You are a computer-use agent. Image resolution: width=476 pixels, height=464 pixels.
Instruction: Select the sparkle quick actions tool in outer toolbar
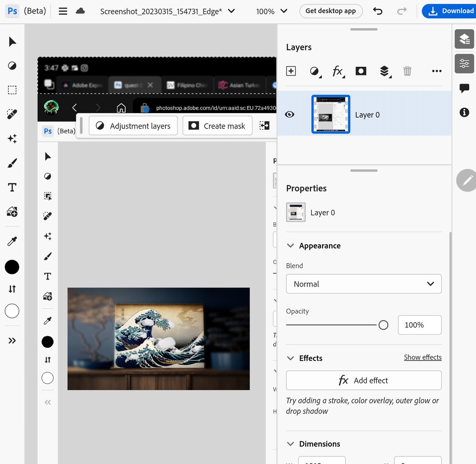coord(12,139)
